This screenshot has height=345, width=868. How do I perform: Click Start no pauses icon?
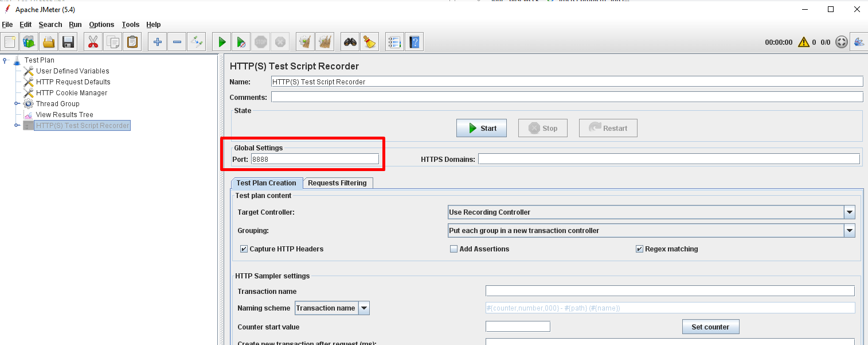coord(241,42)
